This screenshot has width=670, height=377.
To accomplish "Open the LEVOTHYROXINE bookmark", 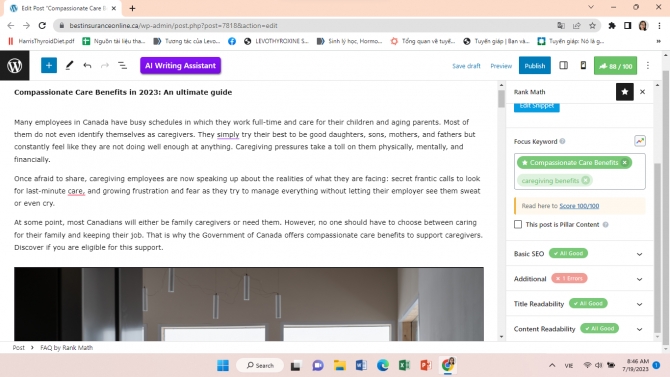I will point(276,41).
